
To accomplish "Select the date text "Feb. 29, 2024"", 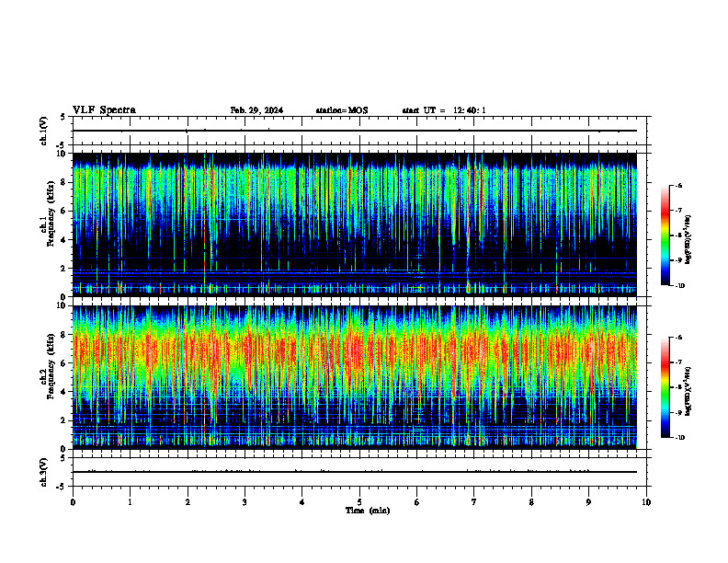I will click(x=256, y=110).
